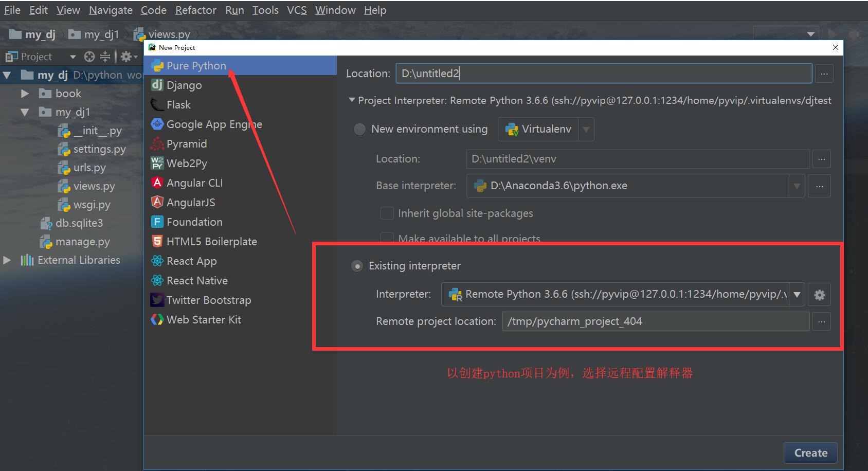Open the File menu

coord(12,10)
